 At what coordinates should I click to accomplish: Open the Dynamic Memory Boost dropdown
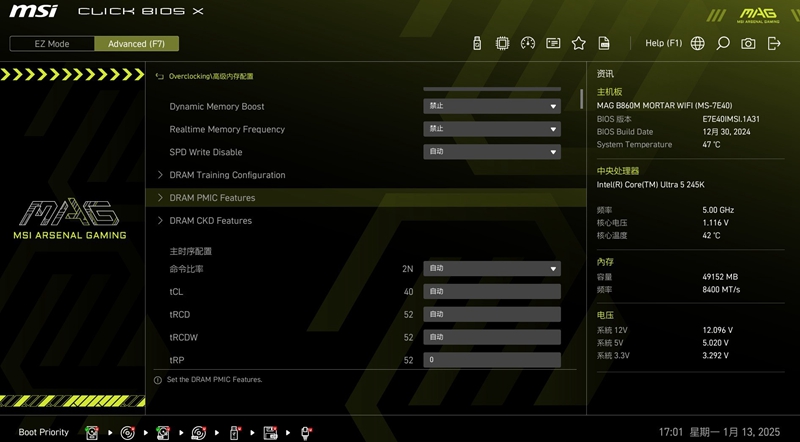point(491,106)
